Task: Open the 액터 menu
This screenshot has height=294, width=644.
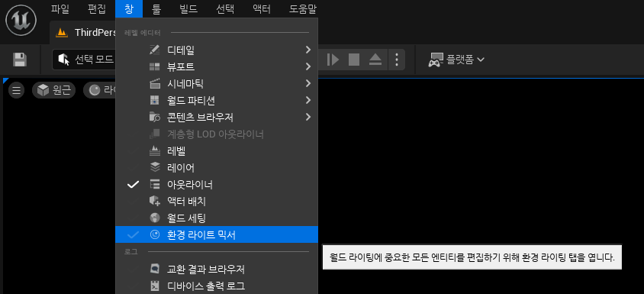Action: pyautogui.click(x=262, y=8)
